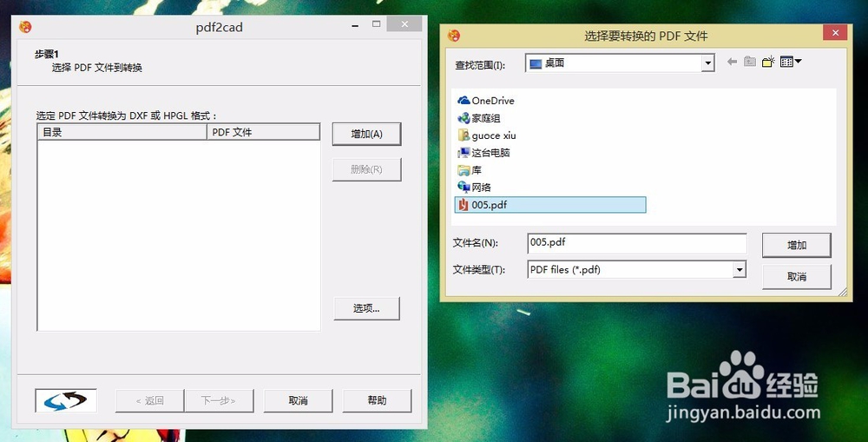The height and width of the screenshot is (442, 868).
Task: Close the PDF file selection dialog
Action: click(x=835, y=33)
